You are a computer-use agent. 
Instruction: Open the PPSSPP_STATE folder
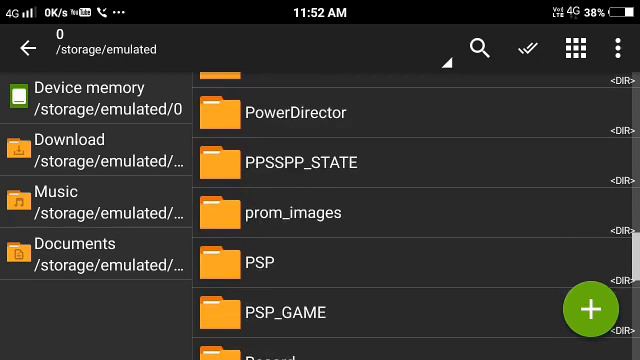point(412,162)
